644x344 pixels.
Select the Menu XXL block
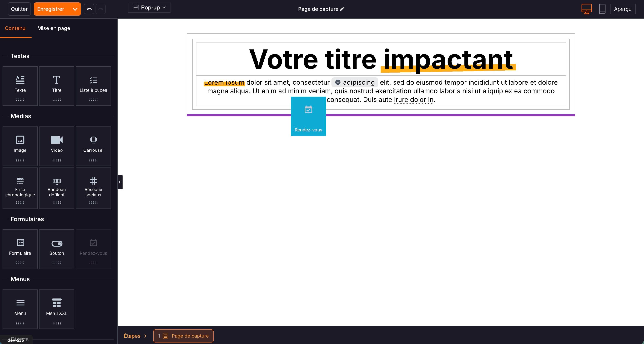tap(57, 309)
